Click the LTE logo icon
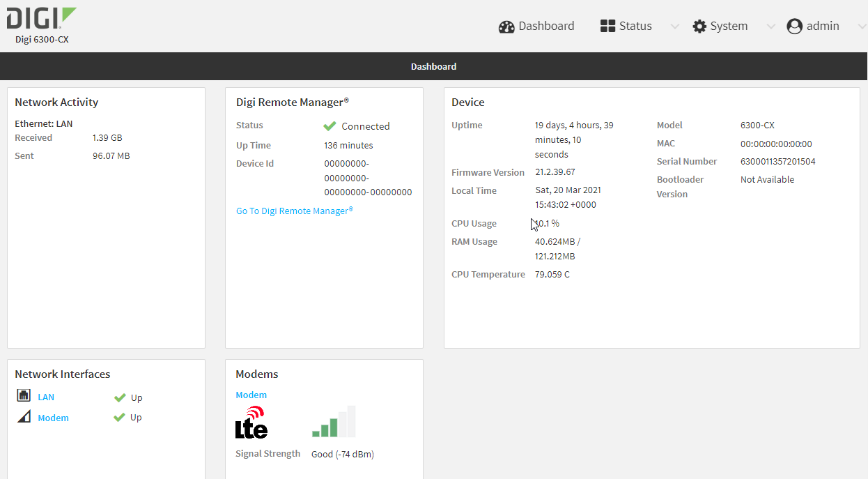868x479 pixels. click(x=251, y=422)
